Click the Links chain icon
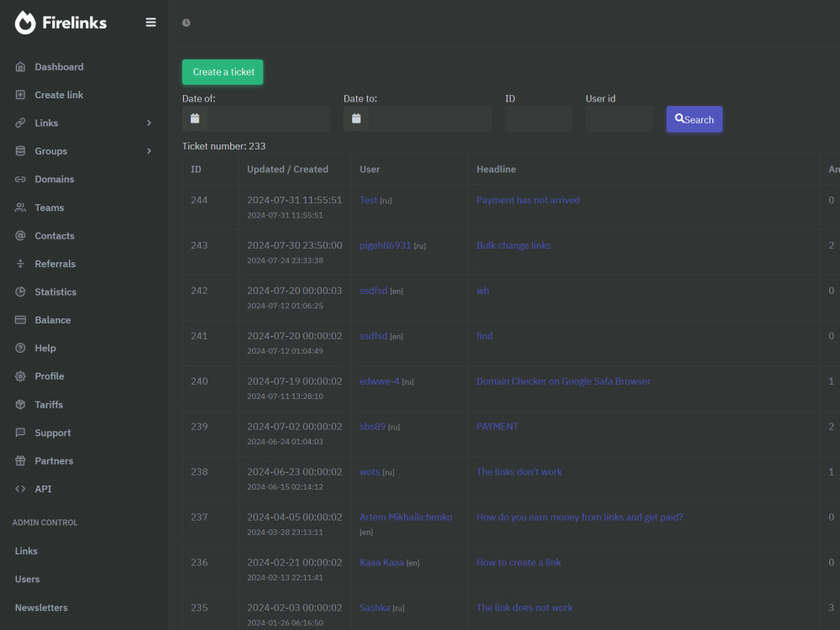 click(20, 123)
